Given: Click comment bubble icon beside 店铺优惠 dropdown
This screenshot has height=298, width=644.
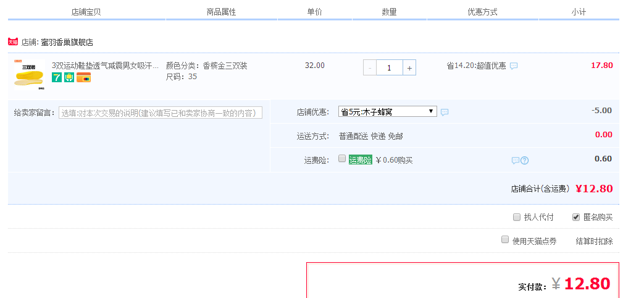Looking at the screenshot, I should point(445,112).
